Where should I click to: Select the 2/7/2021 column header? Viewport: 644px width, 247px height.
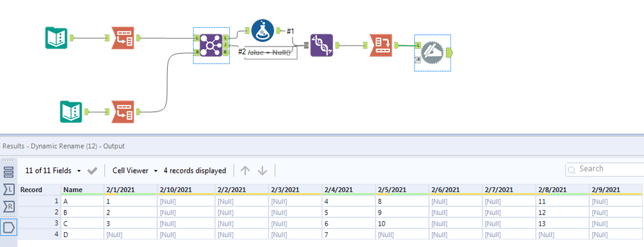tap(509, 190)
